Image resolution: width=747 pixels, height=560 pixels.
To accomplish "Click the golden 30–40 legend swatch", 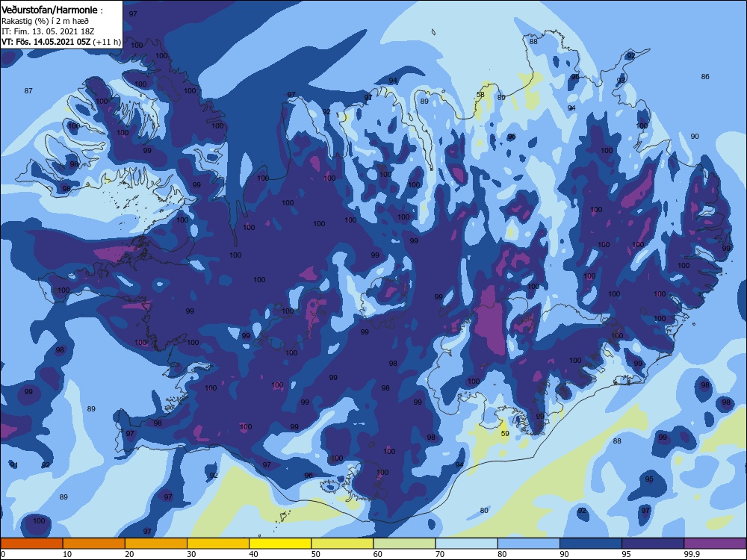I will coord(218,544).
